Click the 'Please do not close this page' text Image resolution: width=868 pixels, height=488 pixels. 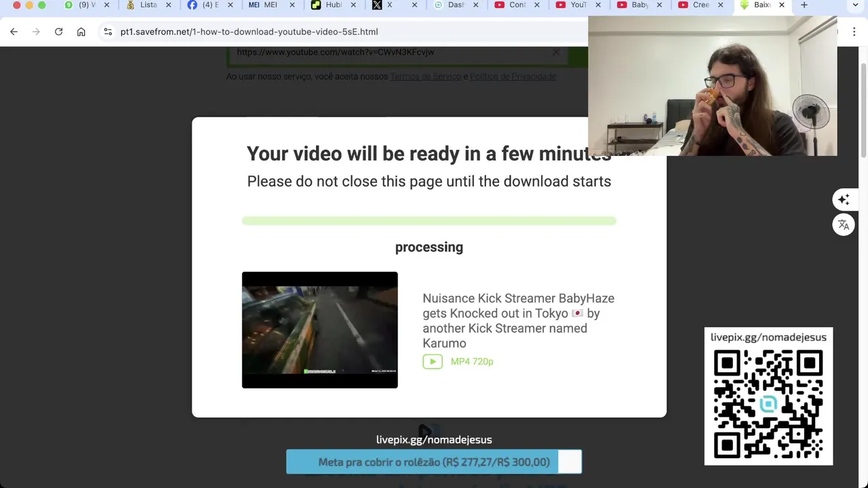pyautogui.click(x=429, y=182)
